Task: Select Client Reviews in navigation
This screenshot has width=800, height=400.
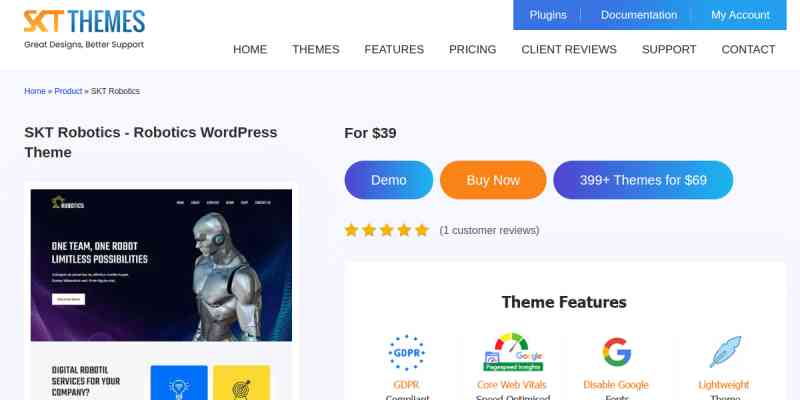Action: coord(569,49)
